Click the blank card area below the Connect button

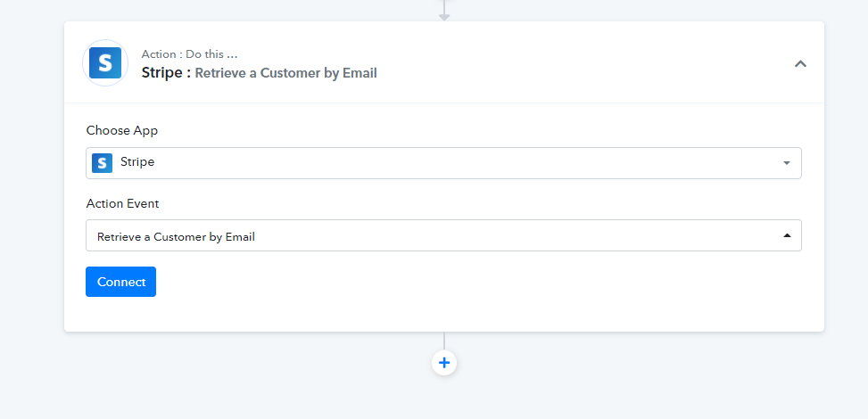[442, 314]
